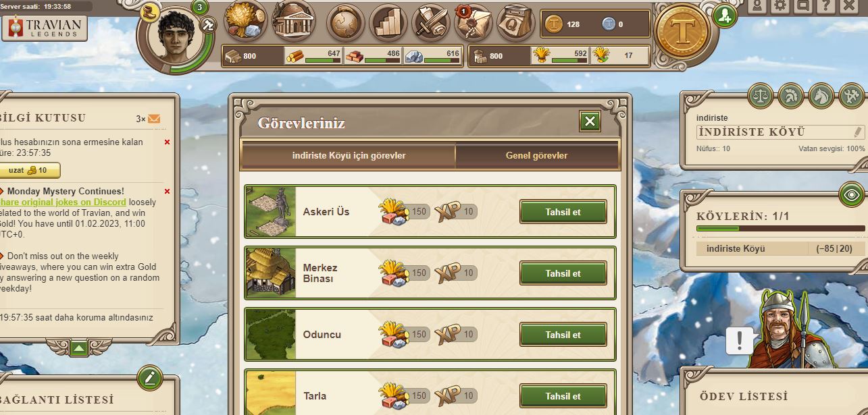Viewport: 868px width, 415px height.
Task: Open the world map globe icon
Action: coord(346,23)
